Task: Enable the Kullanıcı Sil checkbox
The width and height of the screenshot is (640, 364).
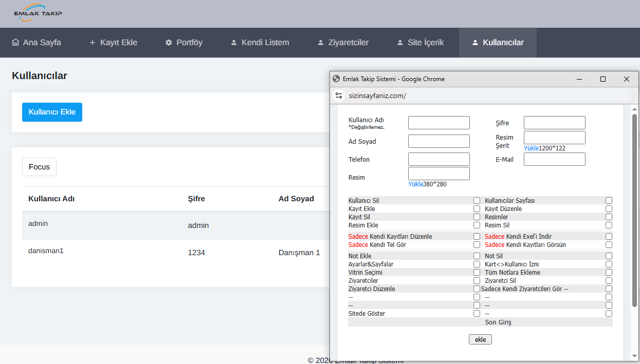Action: [477, 201]
